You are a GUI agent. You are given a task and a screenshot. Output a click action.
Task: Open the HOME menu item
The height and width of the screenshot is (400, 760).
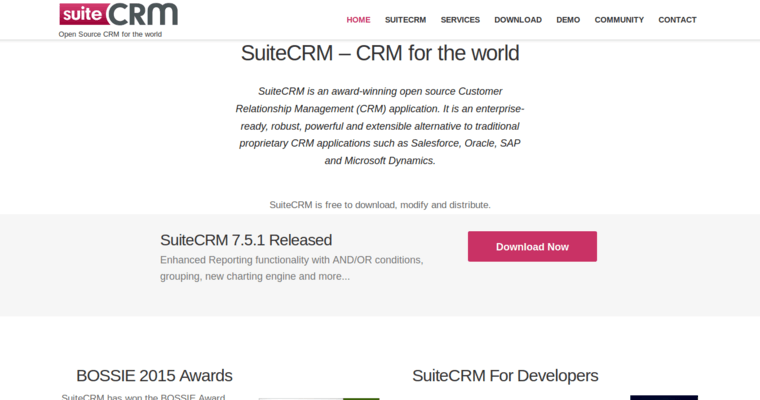[x=358, y=20]
